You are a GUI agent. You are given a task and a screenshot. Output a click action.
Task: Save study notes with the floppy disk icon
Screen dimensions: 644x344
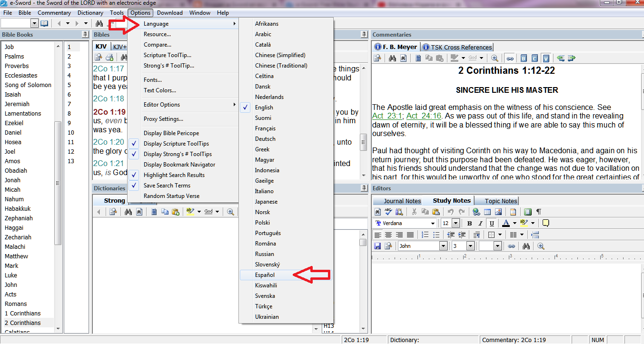pos(377,246)
